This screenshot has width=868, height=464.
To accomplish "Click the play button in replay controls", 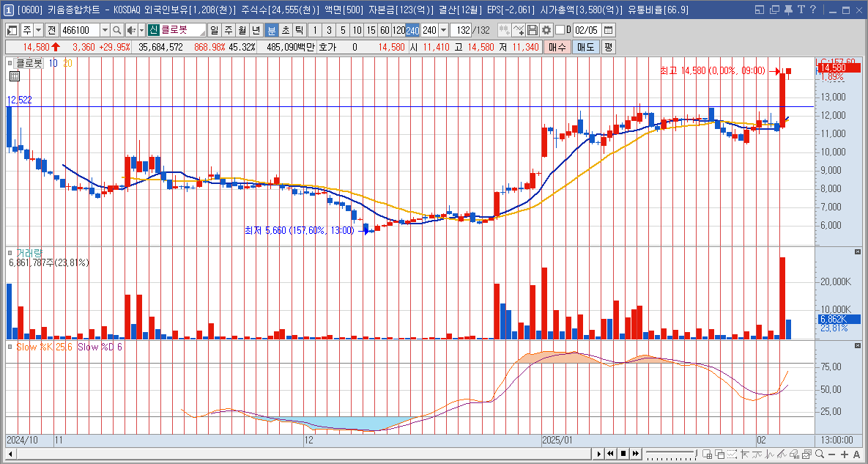I will tap(599, 454).
